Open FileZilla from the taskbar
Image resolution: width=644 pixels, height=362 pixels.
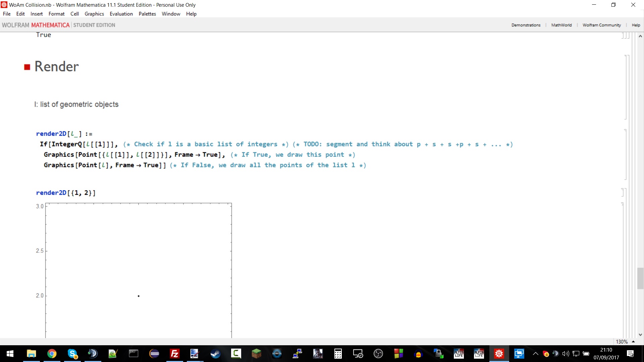pos(174,354)
